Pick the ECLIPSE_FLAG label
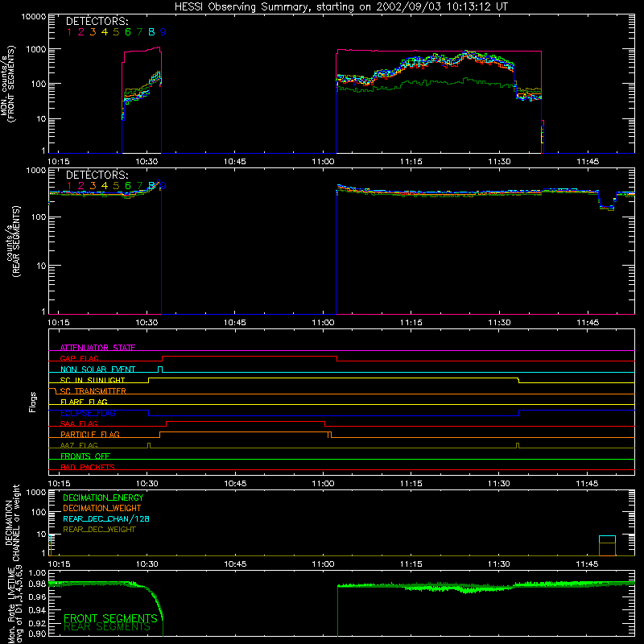 [88, 413]
